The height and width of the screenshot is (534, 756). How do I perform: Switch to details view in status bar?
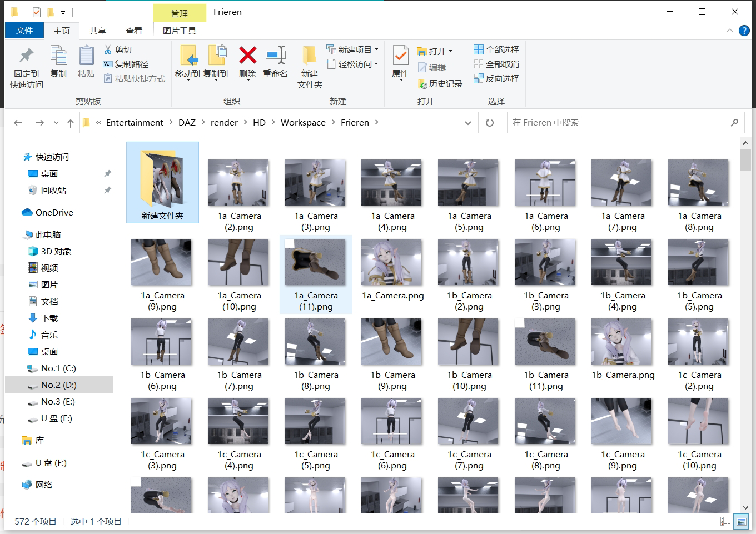[x=725, y=521]
